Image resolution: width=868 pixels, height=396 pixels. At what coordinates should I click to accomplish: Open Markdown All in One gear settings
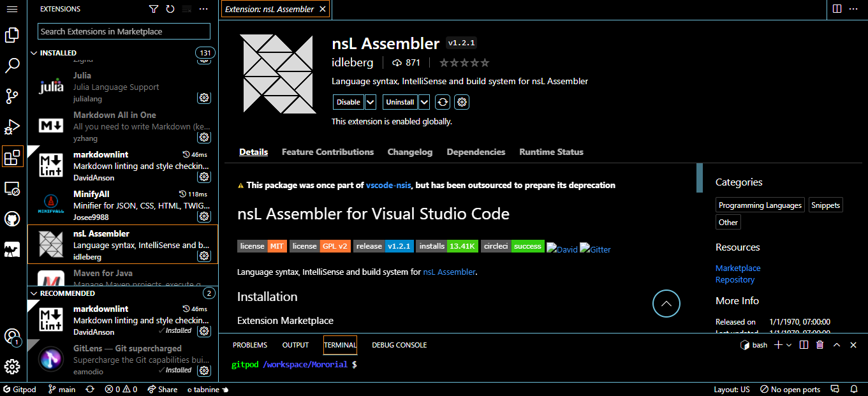(204, 137)
